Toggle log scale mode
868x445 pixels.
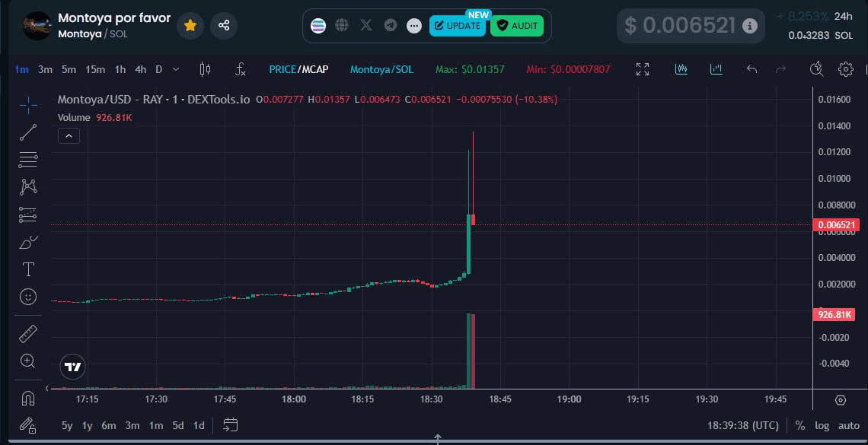[x=822, y=426]
